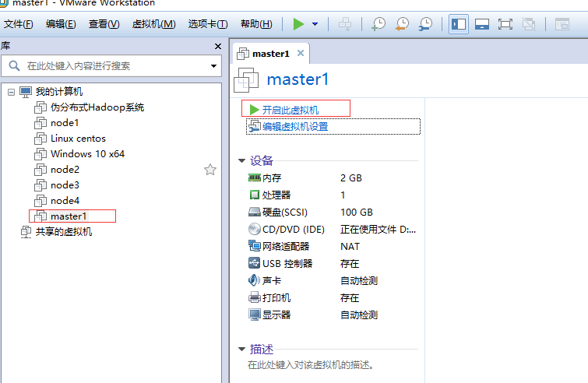Click the green power-on play toolbar icon
Screen dimensions: 588x383
click(298, 24)
